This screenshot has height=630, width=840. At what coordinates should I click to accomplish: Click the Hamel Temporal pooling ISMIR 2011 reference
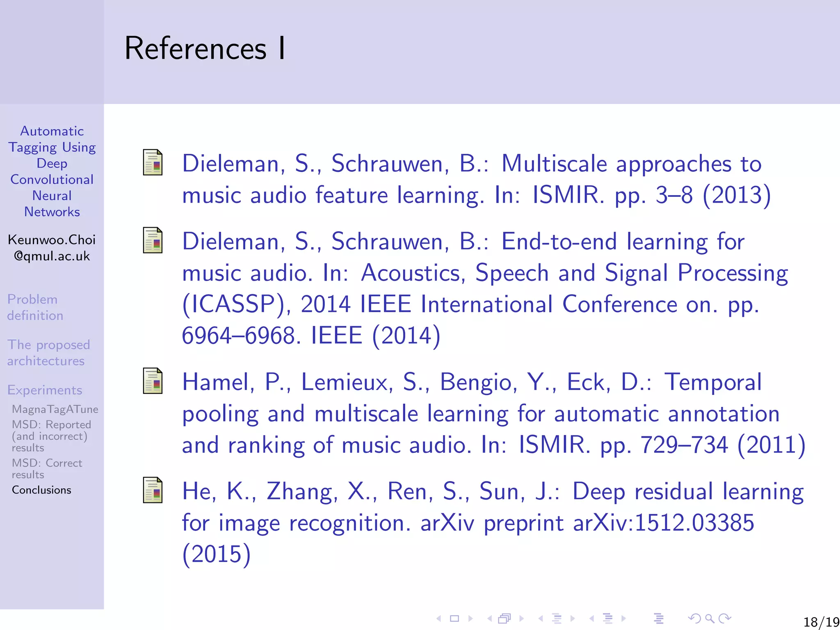(494, 413)
